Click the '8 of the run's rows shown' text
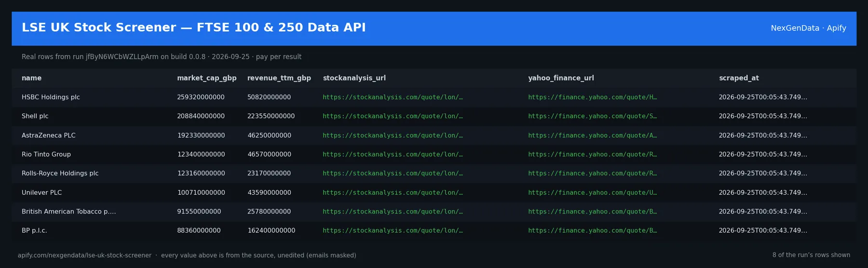 click(x=811, y=255)
